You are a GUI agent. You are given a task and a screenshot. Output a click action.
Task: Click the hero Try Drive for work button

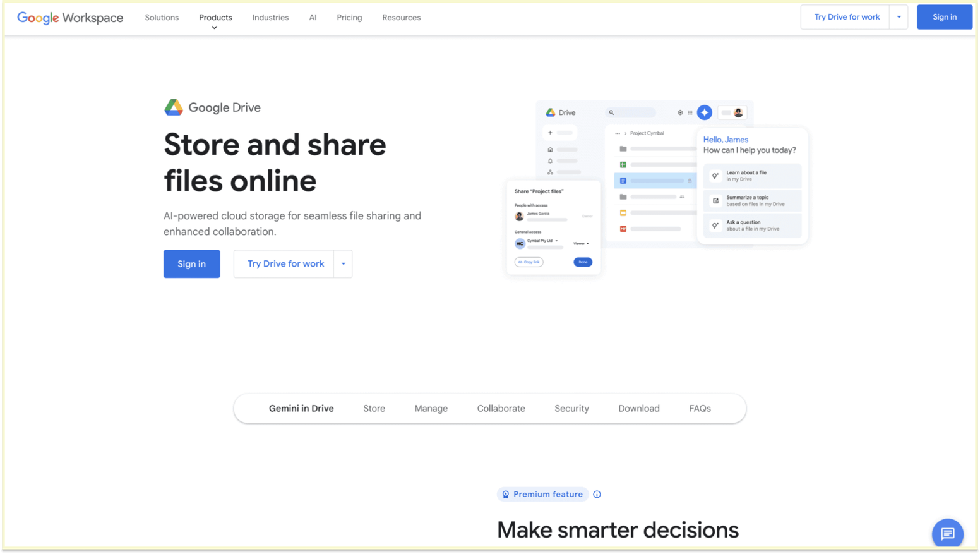pos(285,264)
